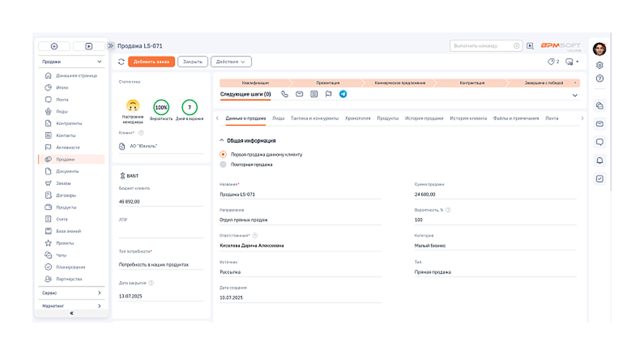Click the sale name field Продажа LS-071
Screen dimensions: 644x355
[301, 195]
